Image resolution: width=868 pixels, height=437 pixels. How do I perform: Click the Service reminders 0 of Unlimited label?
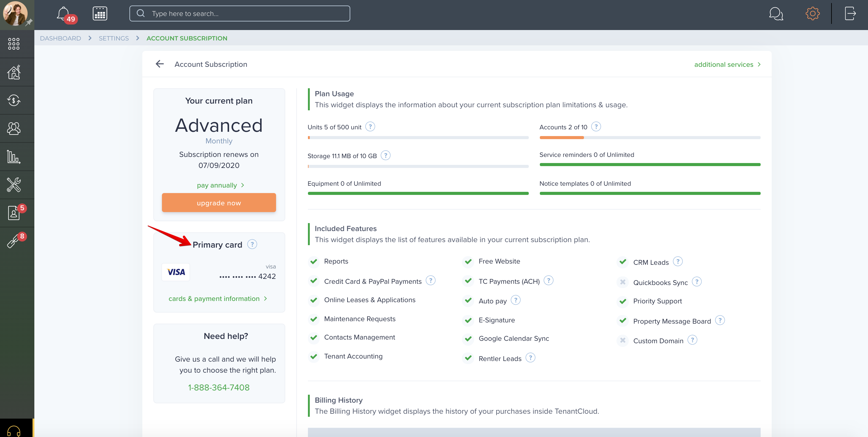tap(587, 155)
